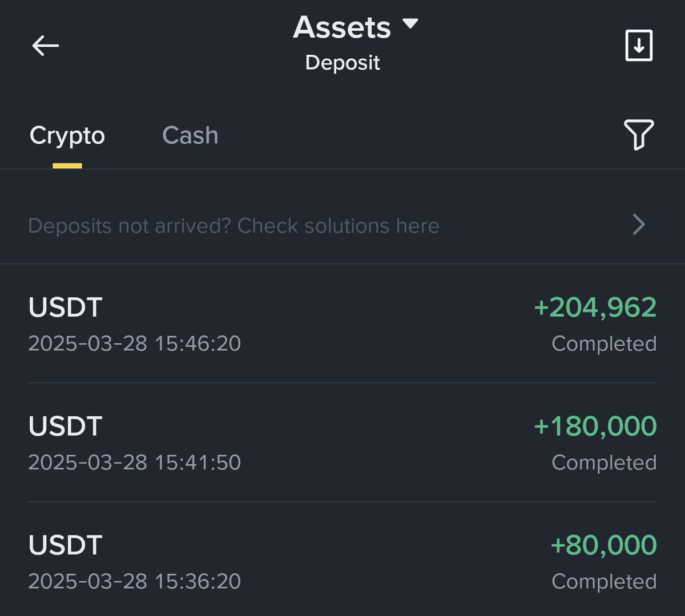Tap Completed status under +80,000
The width and height of the screenshot is (685, 616).
(604, 582)
